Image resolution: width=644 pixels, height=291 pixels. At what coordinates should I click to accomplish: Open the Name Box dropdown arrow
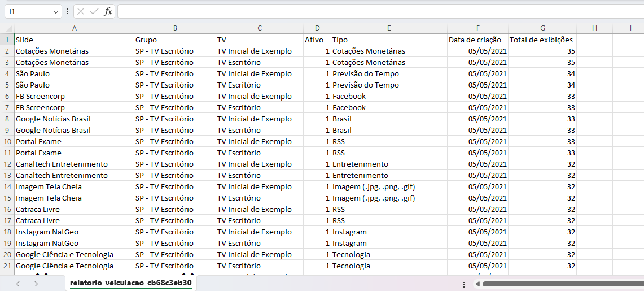point(56,12)
